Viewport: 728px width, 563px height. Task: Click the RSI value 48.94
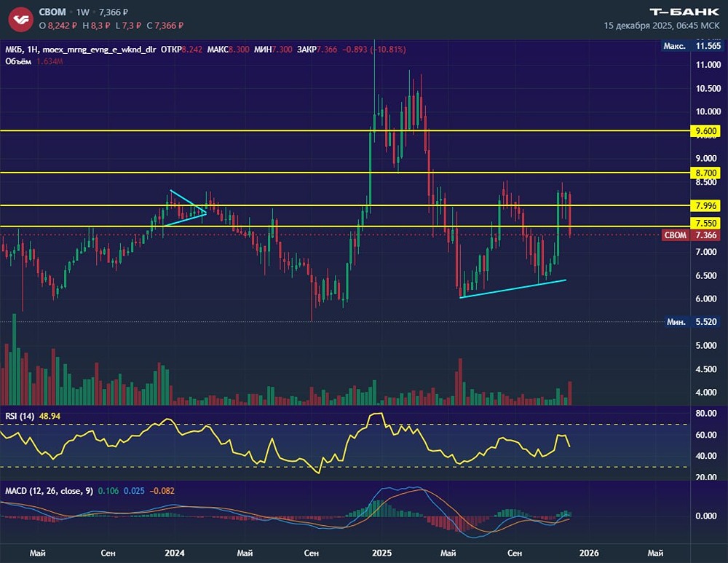point(50,416)
